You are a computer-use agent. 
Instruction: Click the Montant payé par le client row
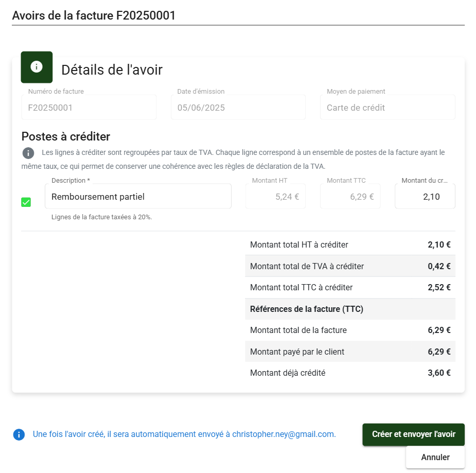pyautogui.click(x=350, y=352)
